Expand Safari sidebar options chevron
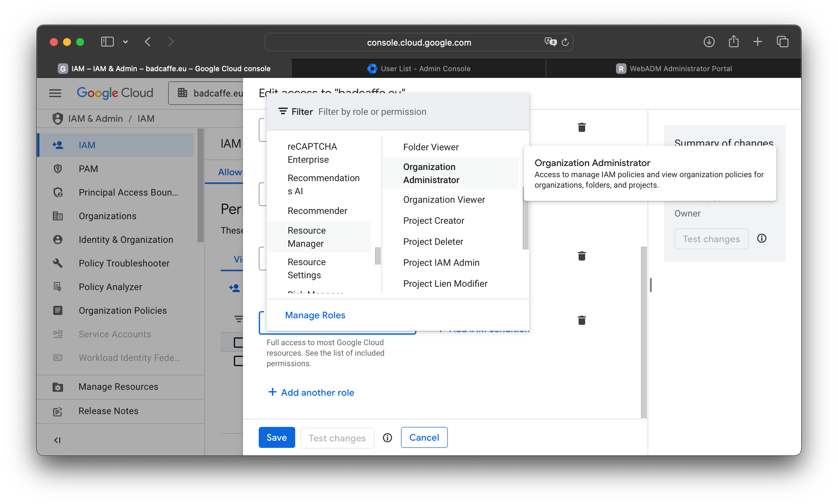Viewport: 838px width, 504px height. click(125, 42)
